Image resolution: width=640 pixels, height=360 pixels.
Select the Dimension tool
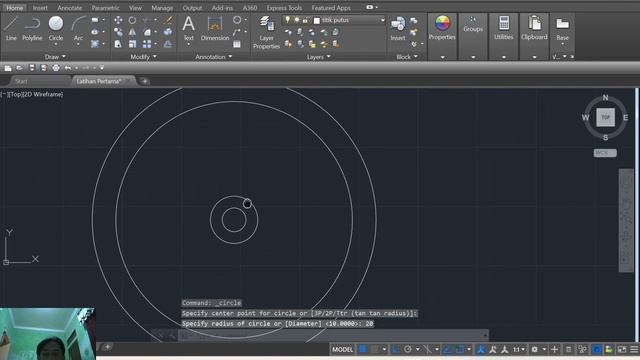(215, 28)
